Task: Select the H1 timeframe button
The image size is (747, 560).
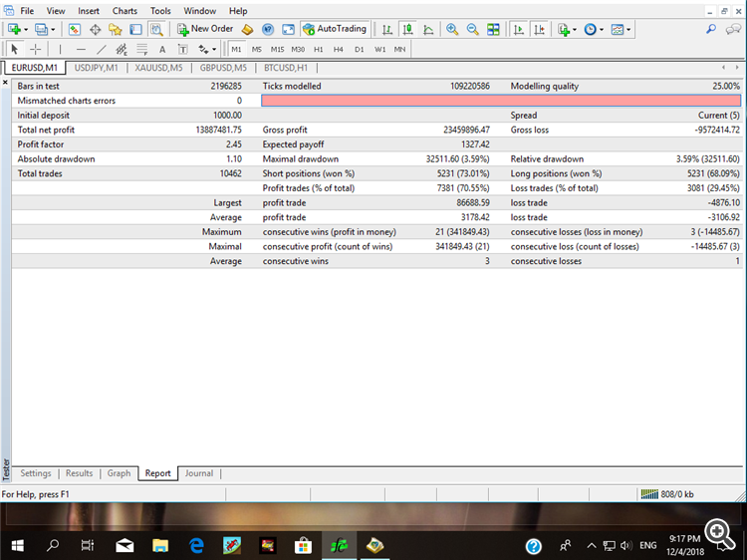Action: pos(319,49)
